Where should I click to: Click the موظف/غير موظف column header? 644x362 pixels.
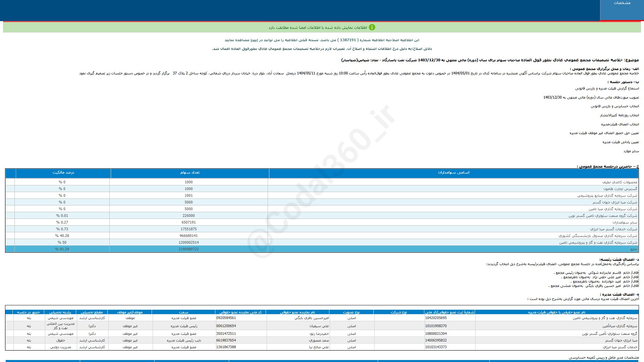(x=129, y=312)
